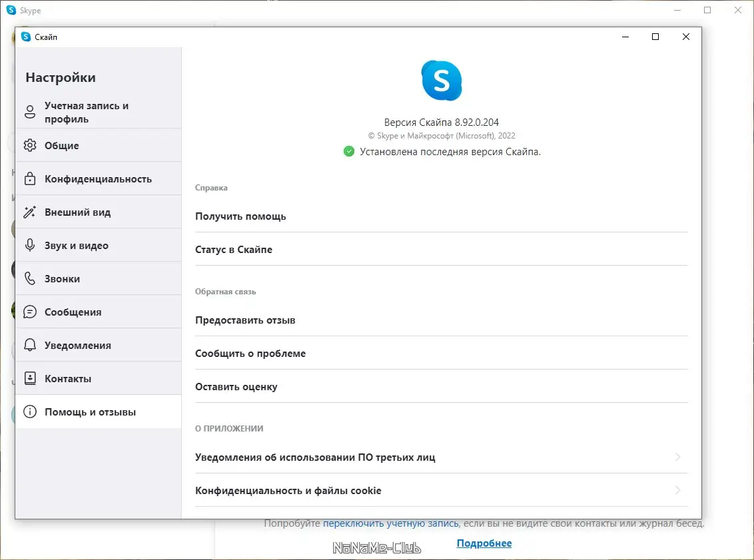Click the green checkmark status icon

tap(348, 151)
